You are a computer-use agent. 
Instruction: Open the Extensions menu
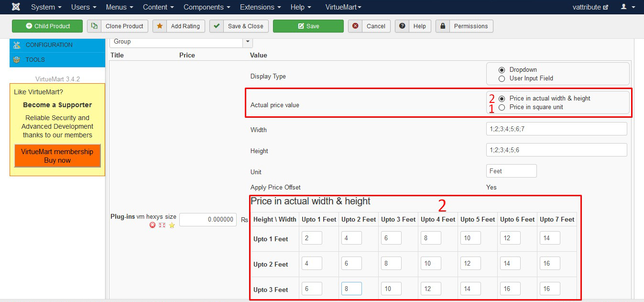tap(261, 7)
